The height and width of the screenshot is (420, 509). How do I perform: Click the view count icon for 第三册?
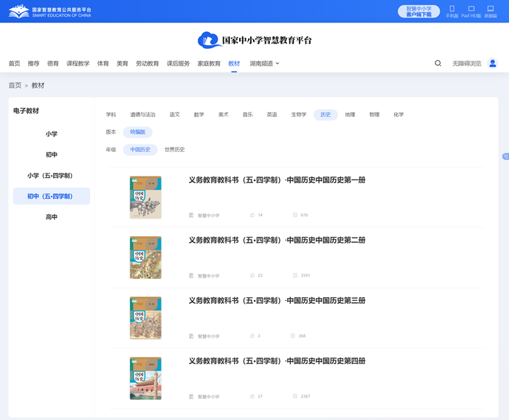(x=293, y=336)
